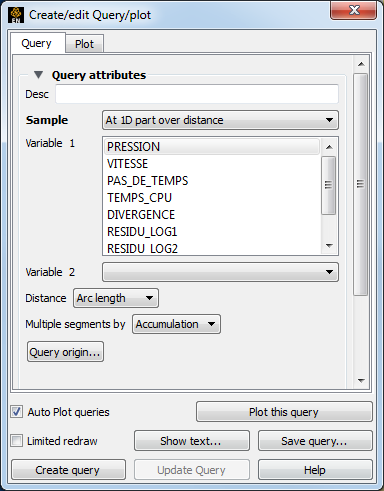Select DIVERGENCE in Variable 1 list
The width and height of the screenshot is (384, 491).
click(212, 215)
